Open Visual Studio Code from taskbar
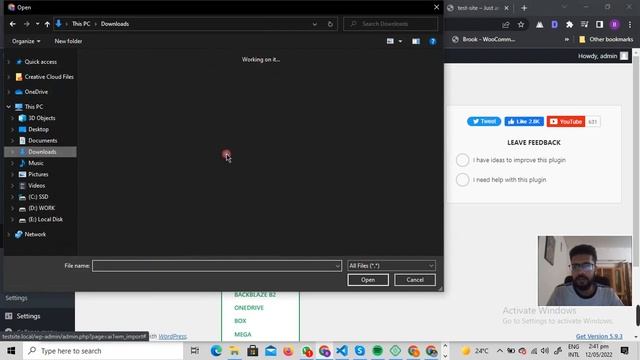Image resolution: width=640 pixels, height=360 pixels. 342,351
